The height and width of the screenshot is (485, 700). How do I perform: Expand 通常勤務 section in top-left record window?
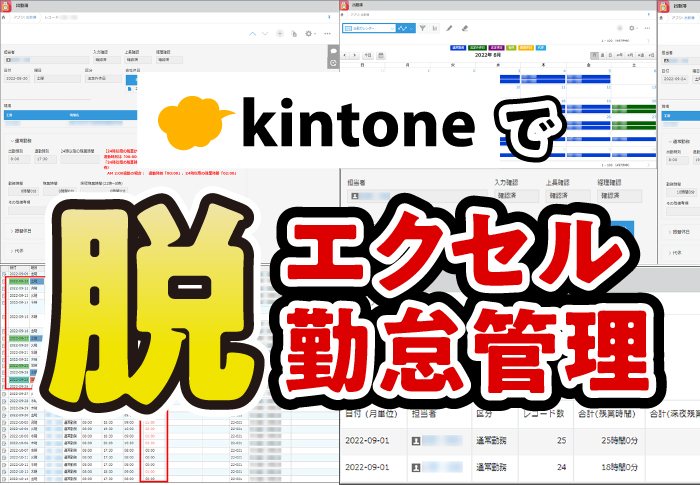point(21,141)
